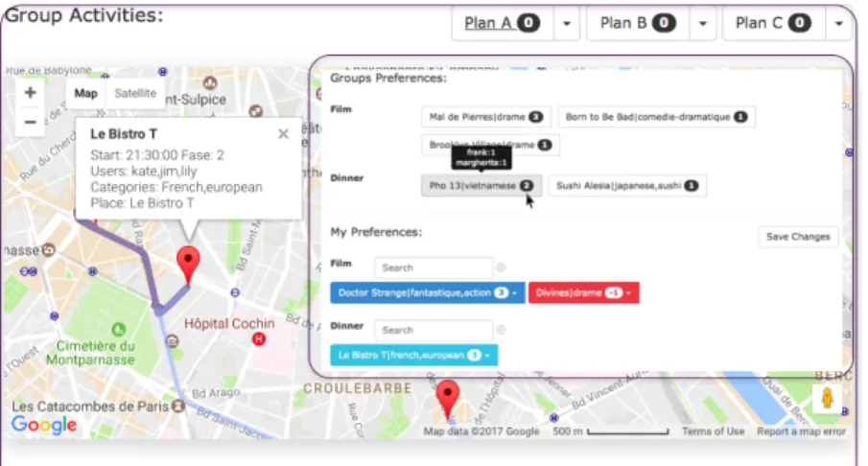Select Mal de Pierres drame group film

pyautogui.click(x=485, y=117)
